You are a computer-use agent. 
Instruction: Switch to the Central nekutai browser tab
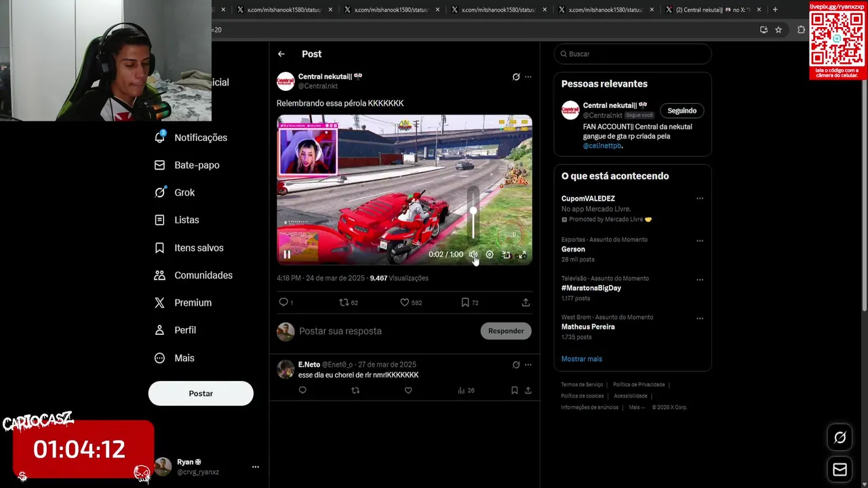click(x=712, y=9)
